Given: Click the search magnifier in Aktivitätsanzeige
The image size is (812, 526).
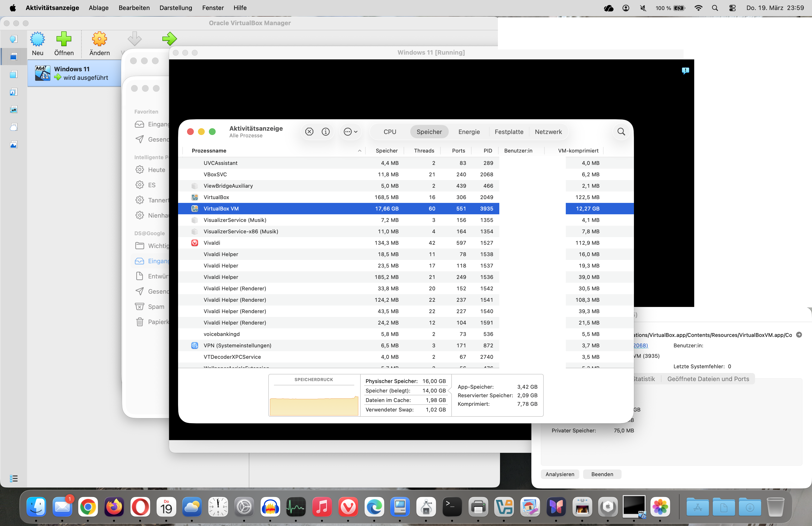Looking at the screenshot, I should (x=621, y=132).
